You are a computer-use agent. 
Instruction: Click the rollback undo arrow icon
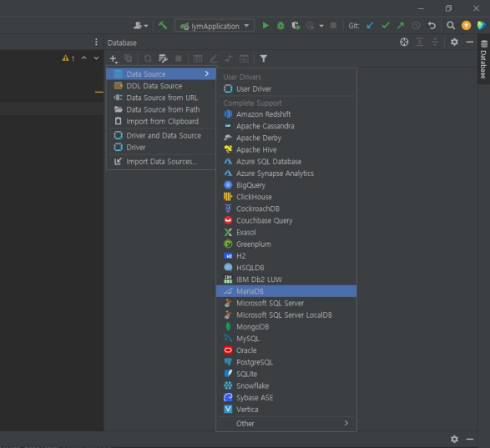tap(432, 26)
